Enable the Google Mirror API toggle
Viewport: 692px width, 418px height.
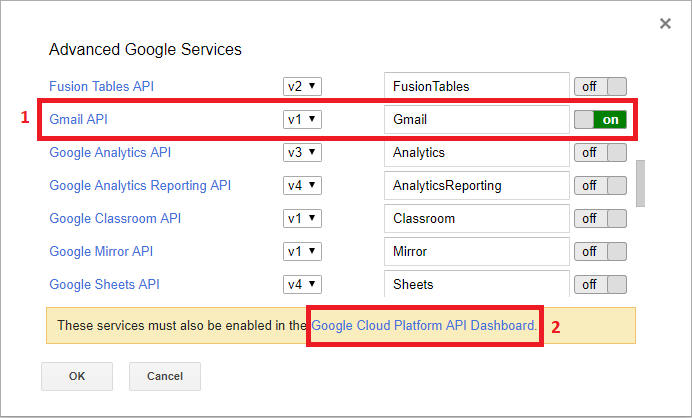pyautogui.click(x=600, y=252)
